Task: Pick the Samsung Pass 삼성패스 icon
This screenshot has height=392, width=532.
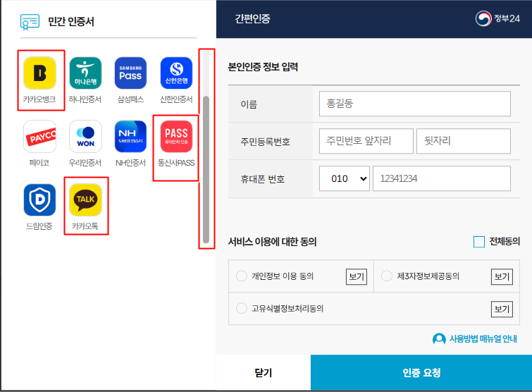Action: 130,73
